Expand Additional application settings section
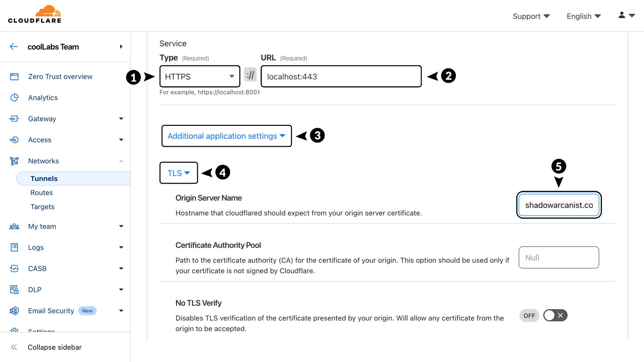This screenshot has height=362, width=644. (x=226, y=136)
